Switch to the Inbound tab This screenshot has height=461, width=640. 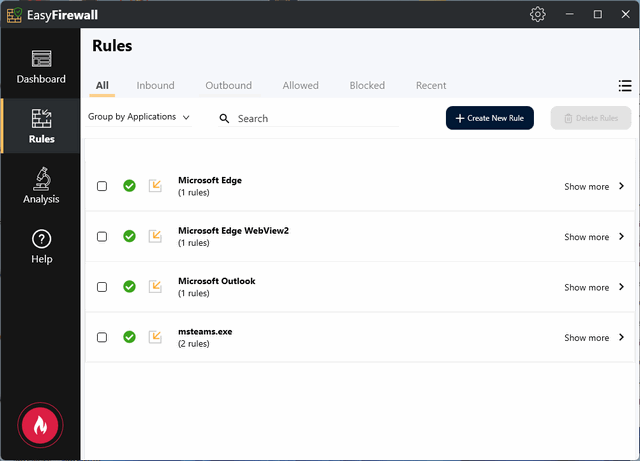coord(155,85)
